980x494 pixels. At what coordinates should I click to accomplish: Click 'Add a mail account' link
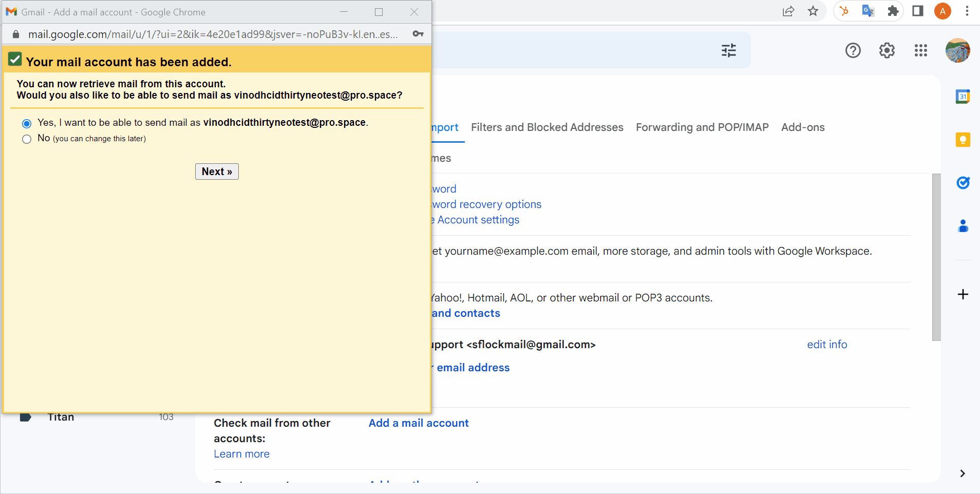(419, 423)
